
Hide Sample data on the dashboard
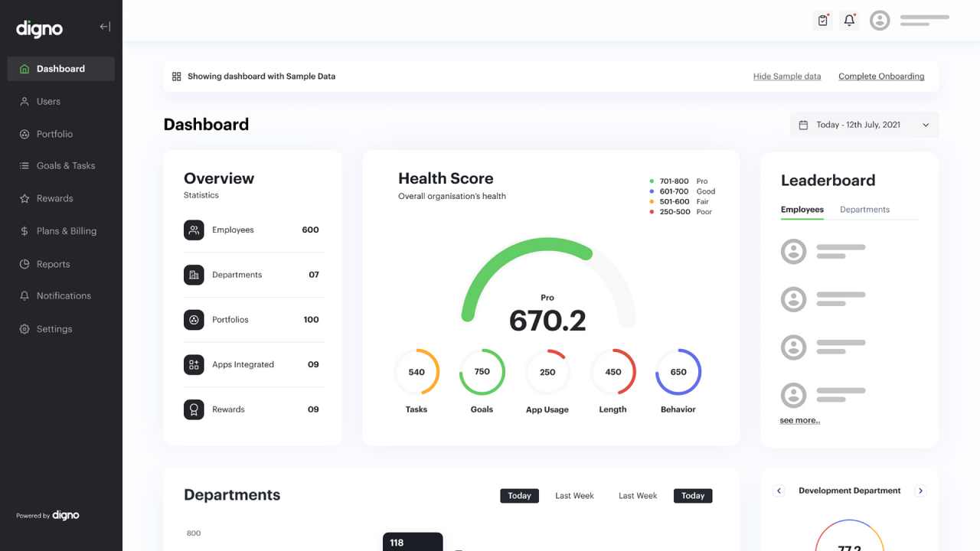coord(787,76)
